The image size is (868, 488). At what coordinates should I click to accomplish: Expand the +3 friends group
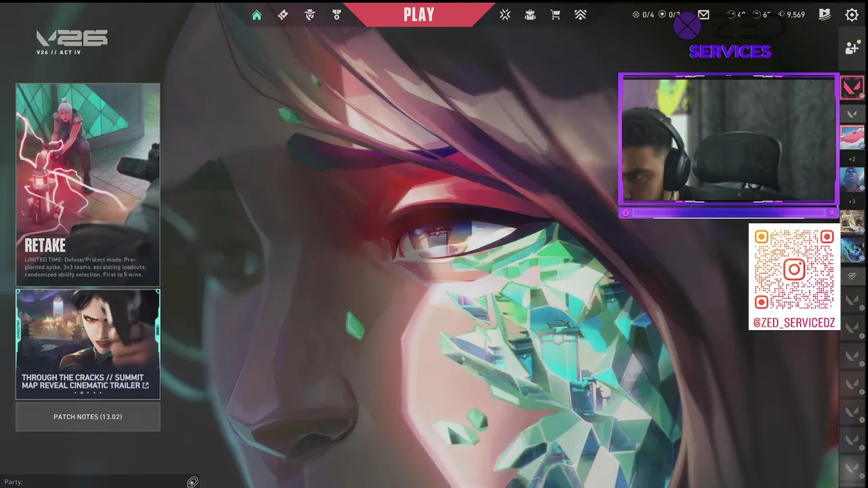(852, 201)
